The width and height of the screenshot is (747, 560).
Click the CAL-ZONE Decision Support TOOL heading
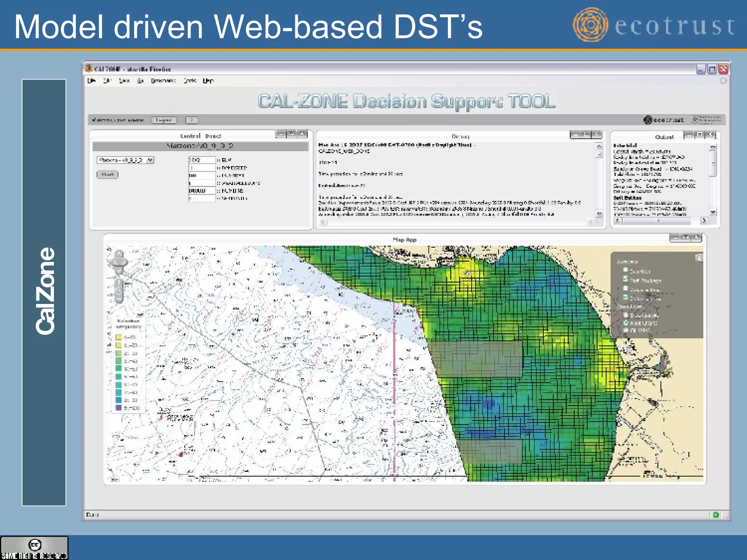[406, 101]
